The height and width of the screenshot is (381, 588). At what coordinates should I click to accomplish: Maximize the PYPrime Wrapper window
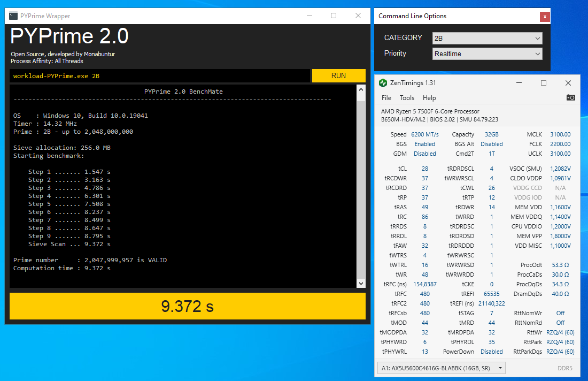[x=334, y=16]
